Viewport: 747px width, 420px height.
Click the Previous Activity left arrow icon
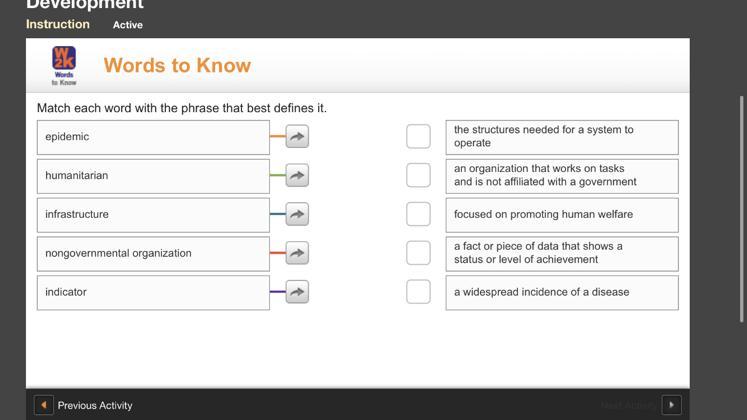(44, 405)
